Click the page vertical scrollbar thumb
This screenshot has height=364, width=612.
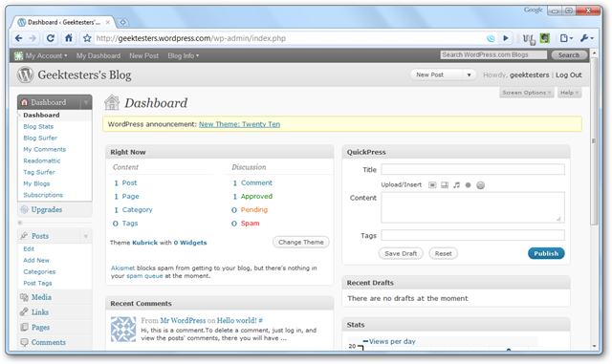click(x=594, y=141)
